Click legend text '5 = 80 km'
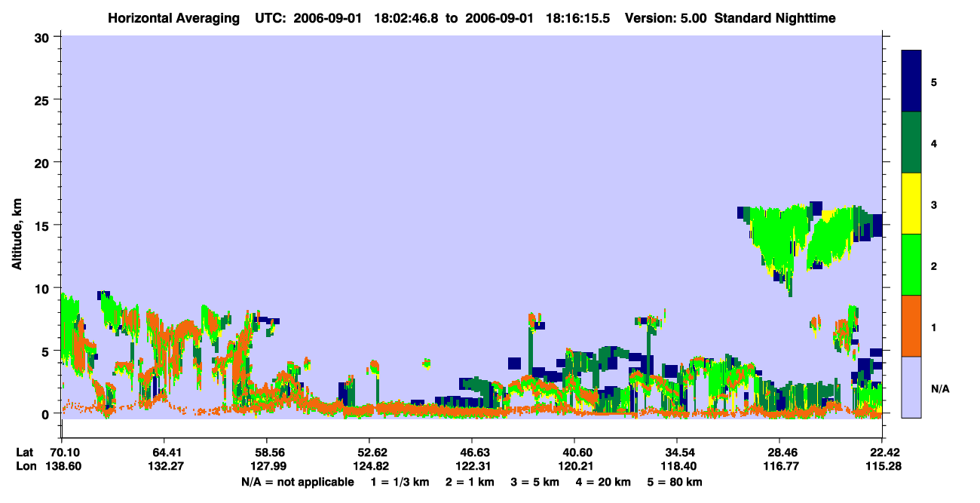 675,482
